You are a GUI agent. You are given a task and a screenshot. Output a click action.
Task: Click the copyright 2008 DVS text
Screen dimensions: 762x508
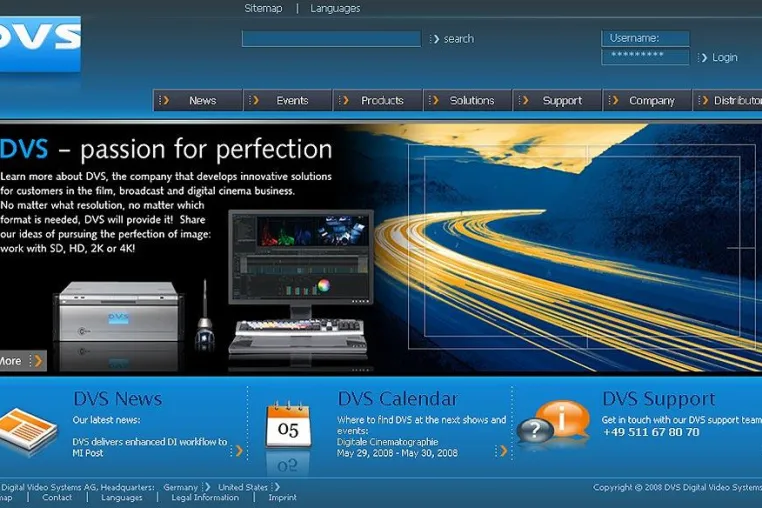pyautogui.click(x=677, y=487)
